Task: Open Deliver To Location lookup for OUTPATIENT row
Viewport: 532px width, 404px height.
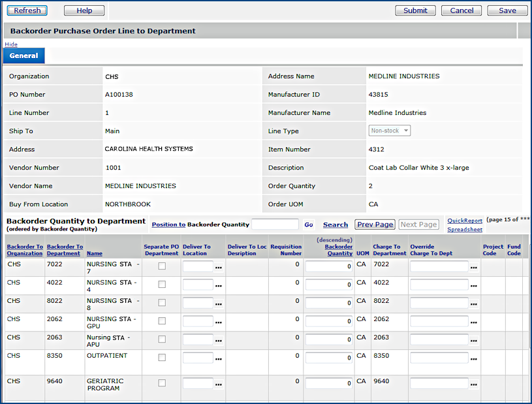Action: click(219, 359)
